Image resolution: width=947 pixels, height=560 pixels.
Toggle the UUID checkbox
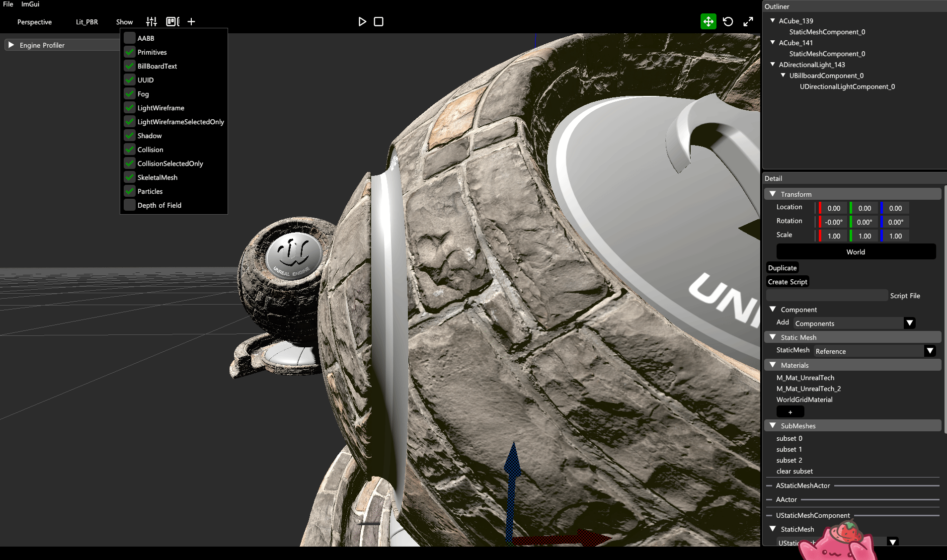[130, 80]
